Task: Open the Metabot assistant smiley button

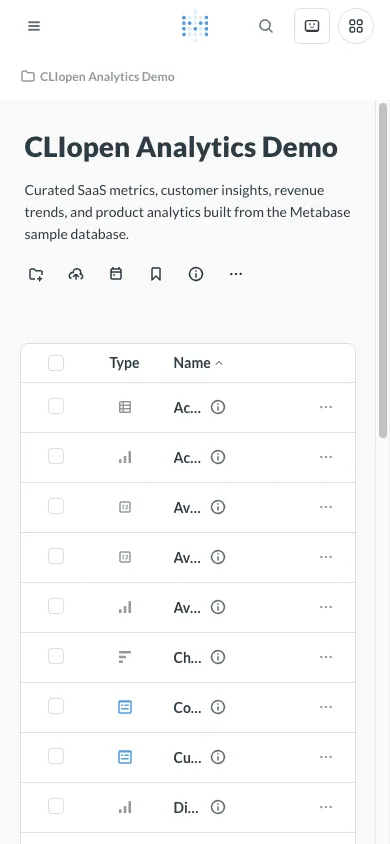Action: point(312,26)
